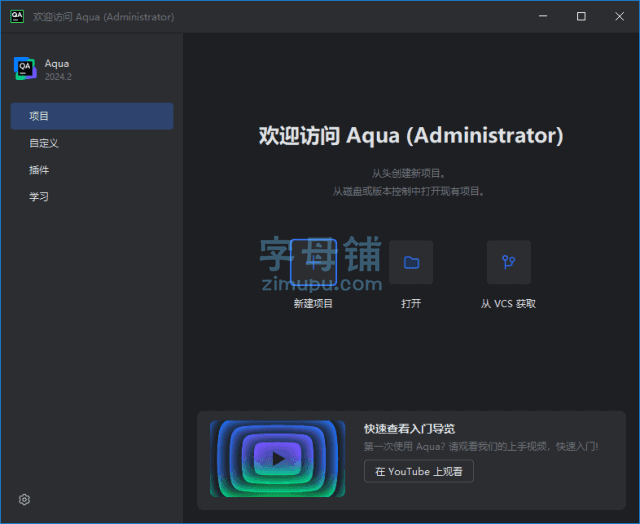Click the 新建项目 label
The image size is (640, 524).
pos(313,304)
